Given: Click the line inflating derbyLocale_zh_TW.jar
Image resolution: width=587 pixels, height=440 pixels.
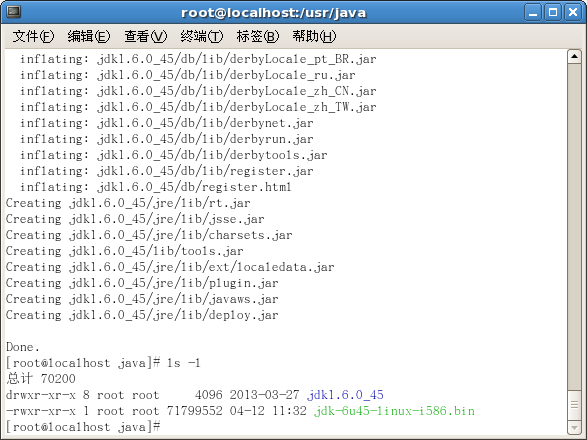Looking at the screenshot, I should (198, 107).
